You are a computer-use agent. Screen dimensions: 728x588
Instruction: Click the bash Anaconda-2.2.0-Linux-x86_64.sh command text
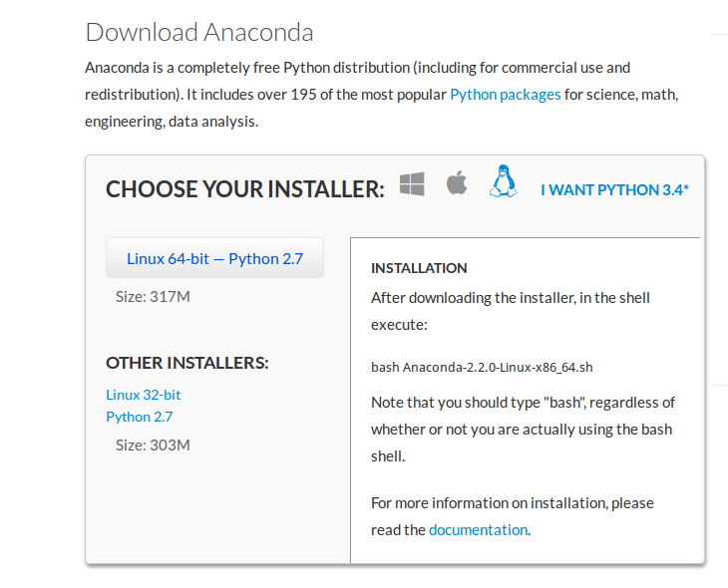(x=482, y=367)
